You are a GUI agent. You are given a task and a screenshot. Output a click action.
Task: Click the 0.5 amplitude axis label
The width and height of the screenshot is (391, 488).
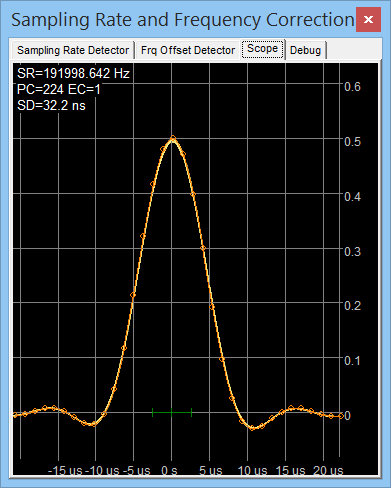(352, 142)
